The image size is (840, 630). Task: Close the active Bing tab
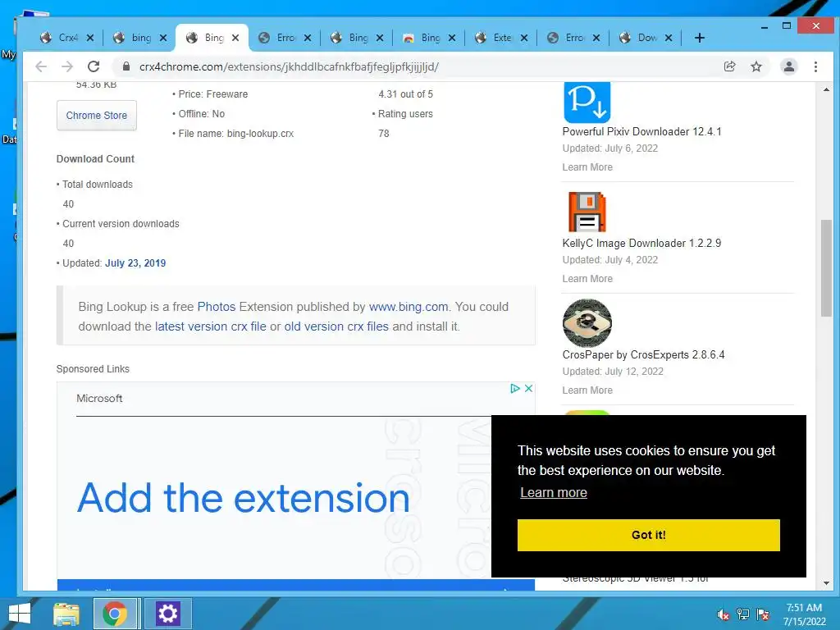pos(235,38)
